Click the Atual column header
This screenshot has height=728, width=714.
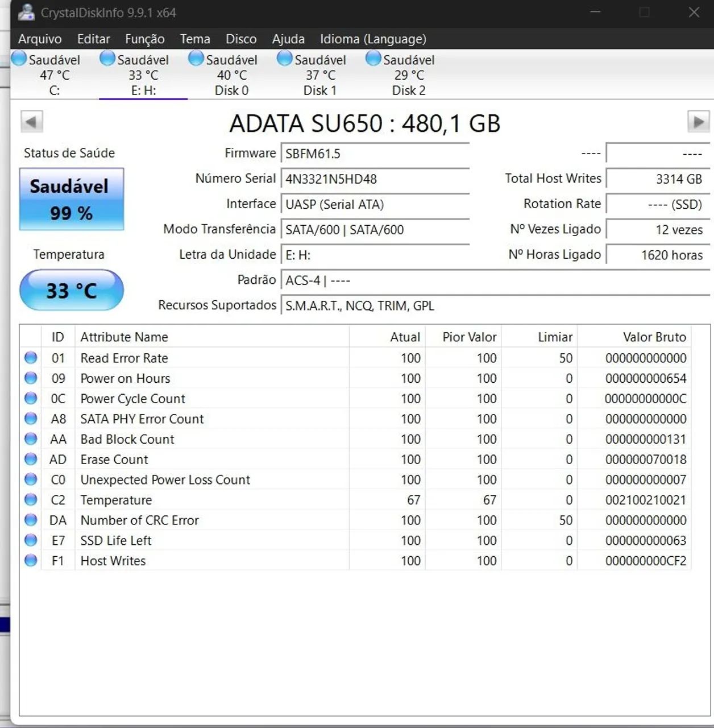(x=387, y=337)
